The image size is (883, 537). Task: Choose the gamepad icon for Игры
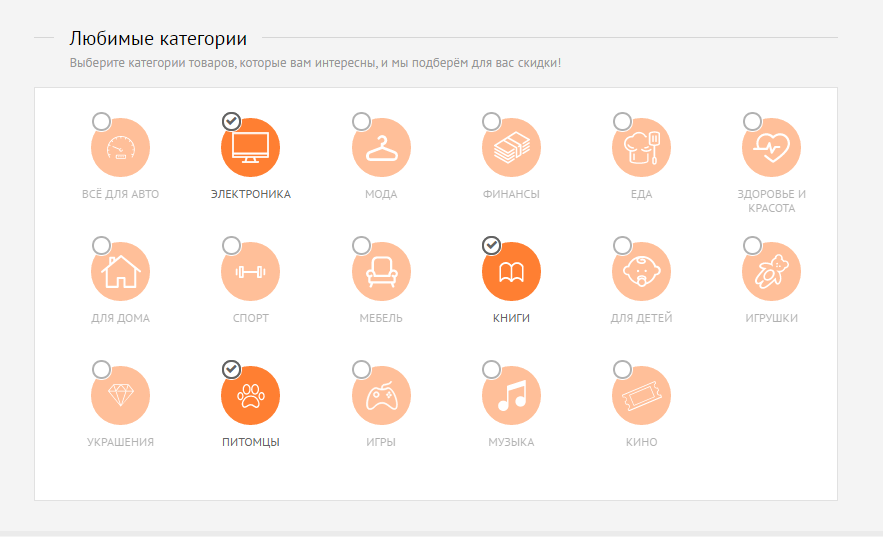coord(381,395)
